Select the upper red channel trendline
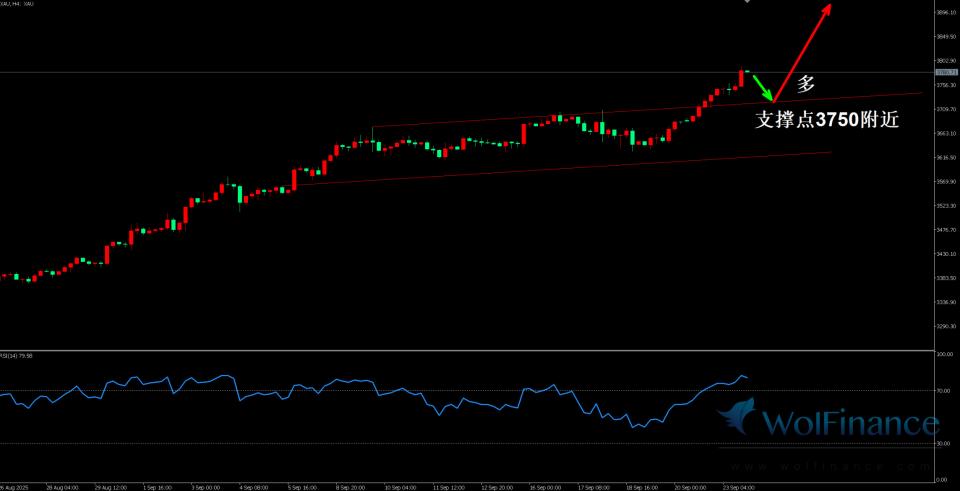Viewport: 960px width, 491px height. (647, 110)
